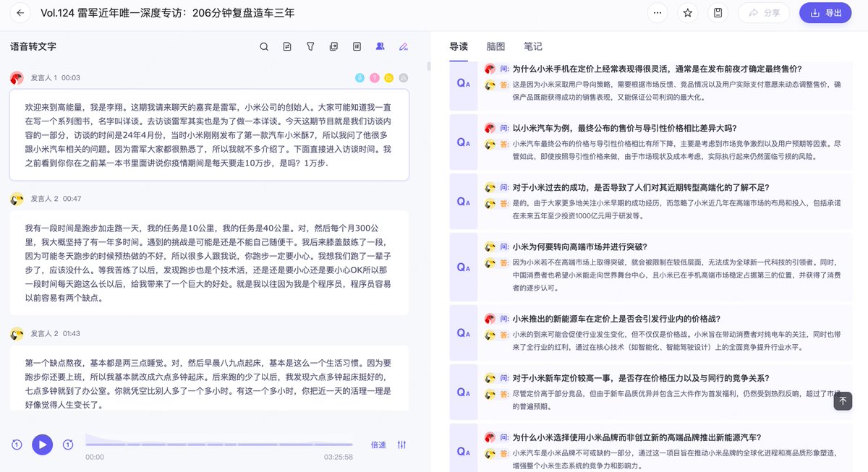Image resolution: width=868 pixels, height=472 pixels.
Task: Click question 对于小米新车定价较高一事
Action: coord(641,378)
